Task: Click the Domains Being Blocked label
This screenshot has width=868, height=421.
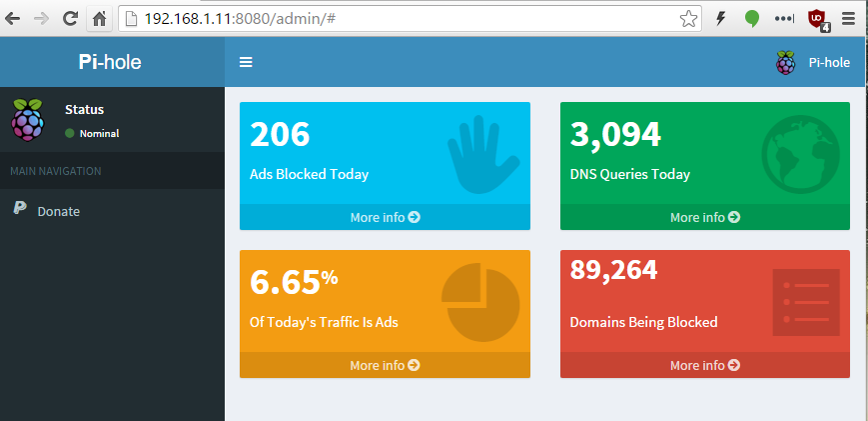Action: pyautogui.click(x=644, y=322)
